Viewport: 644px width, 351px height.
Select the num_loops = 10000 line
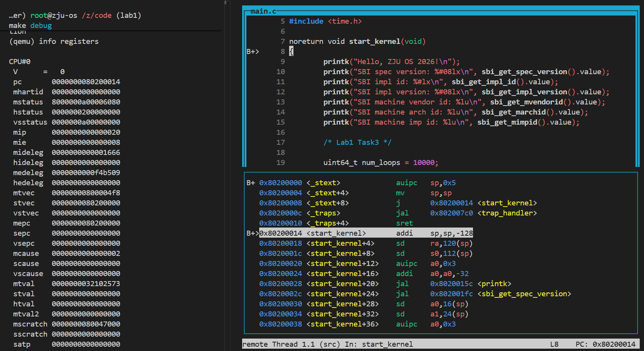tap(381, 163)
